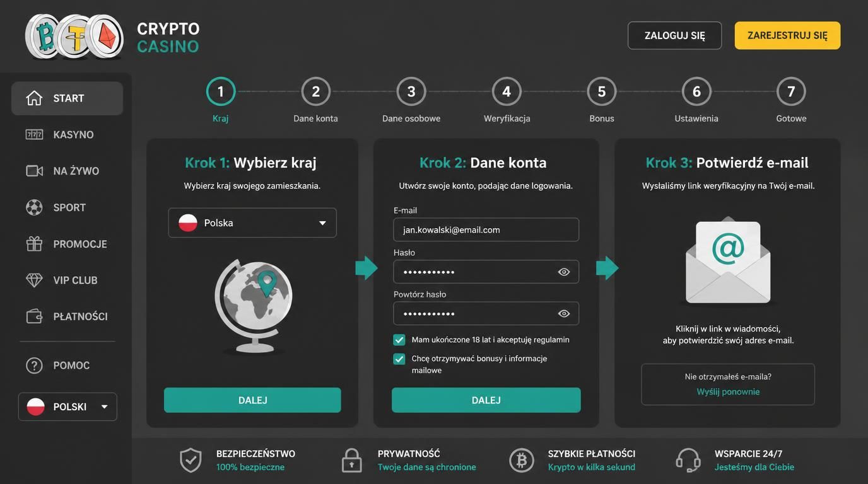Click the Pomoc question mark icon
The width and height of the screenshot is (868, 484).
tap(34, 366)
